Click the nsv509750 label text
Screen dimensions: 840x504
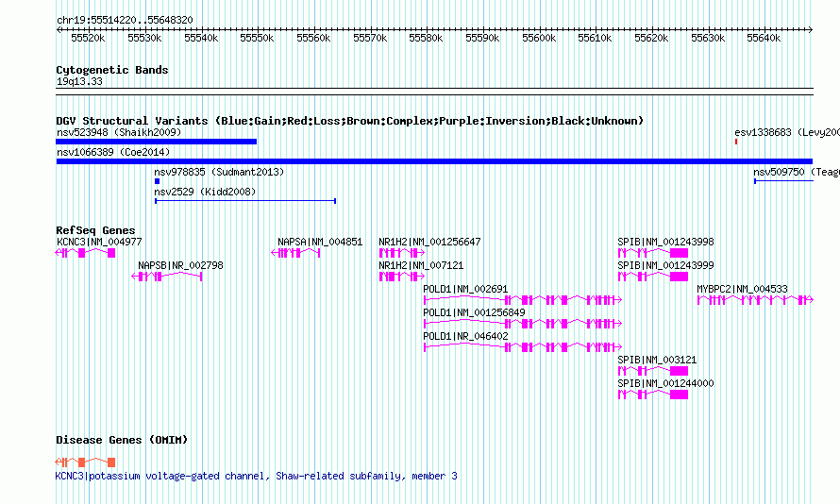797,172
